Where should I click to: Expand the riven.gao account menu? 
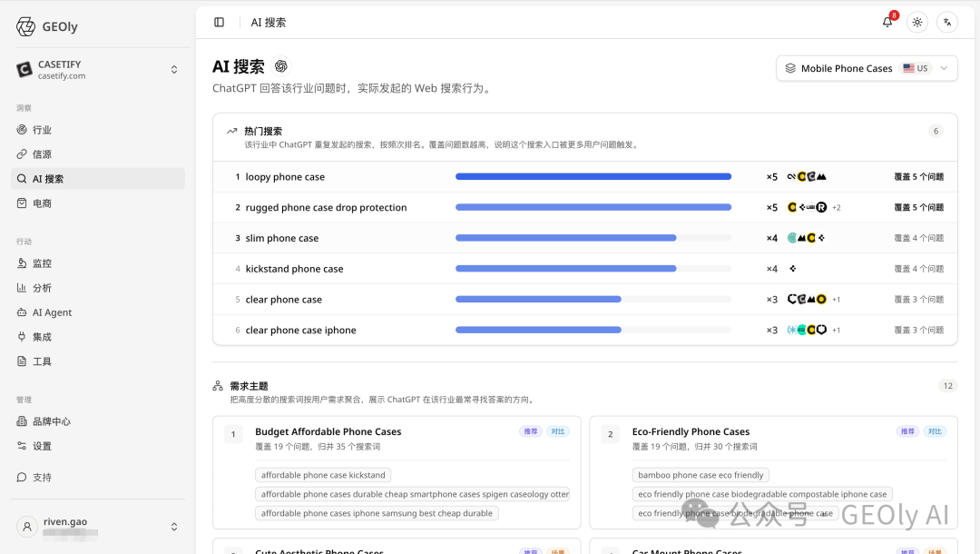[174, 527]
